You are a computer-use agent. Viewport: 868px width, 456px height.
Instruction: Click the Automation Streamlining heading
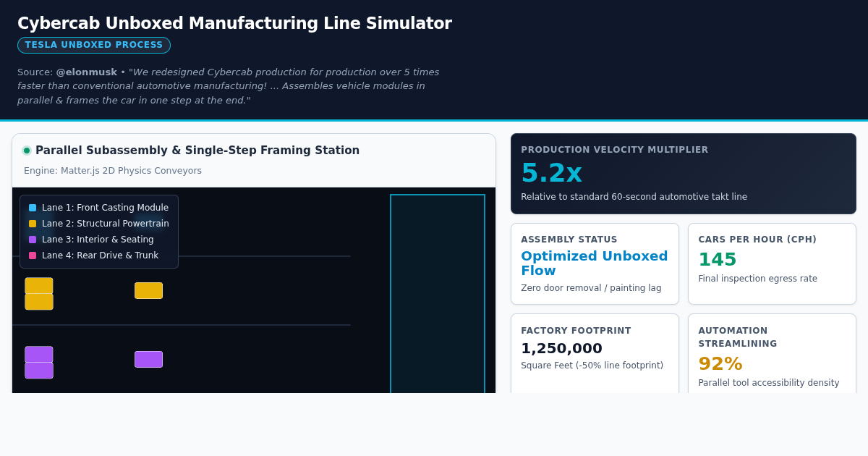737,337
